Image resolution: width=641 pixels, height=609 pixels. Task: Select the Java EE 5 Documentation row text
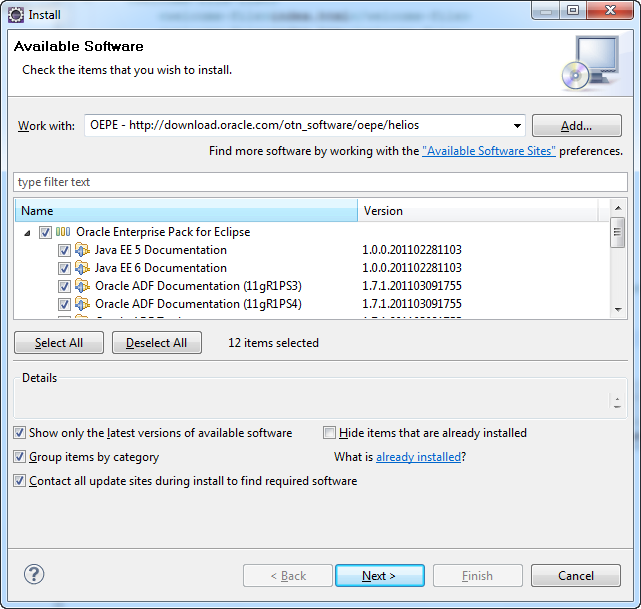(x=161, y=250)
